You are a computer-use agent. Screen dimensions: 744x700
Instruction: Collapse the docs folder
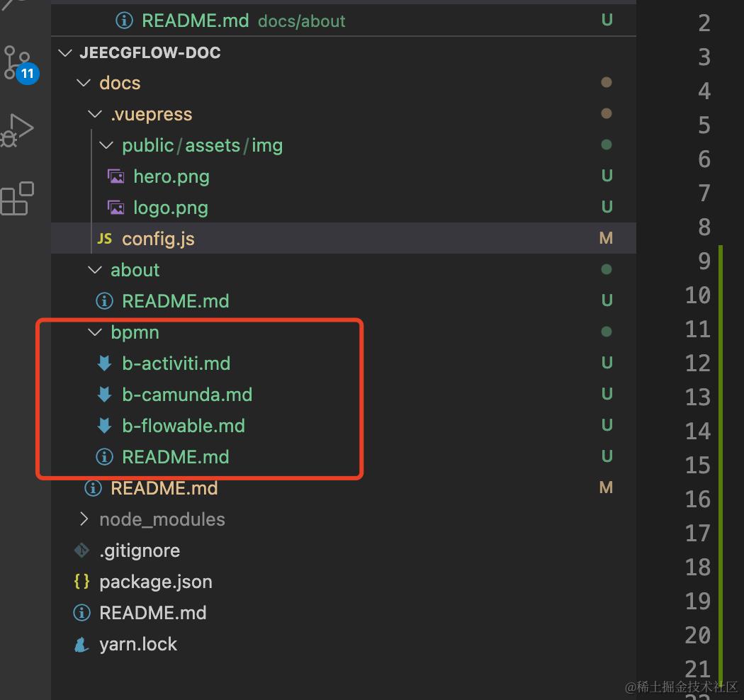coord(84,83)
